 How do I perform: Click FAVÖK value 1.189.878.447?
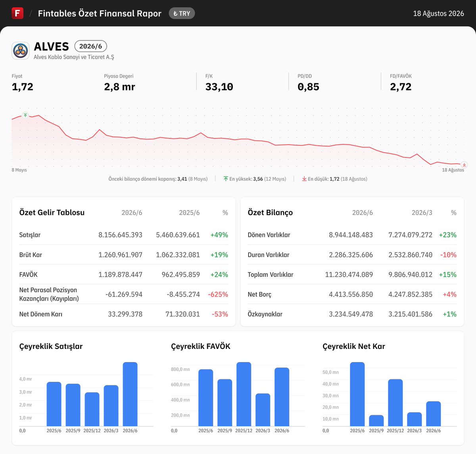point(120,274)
